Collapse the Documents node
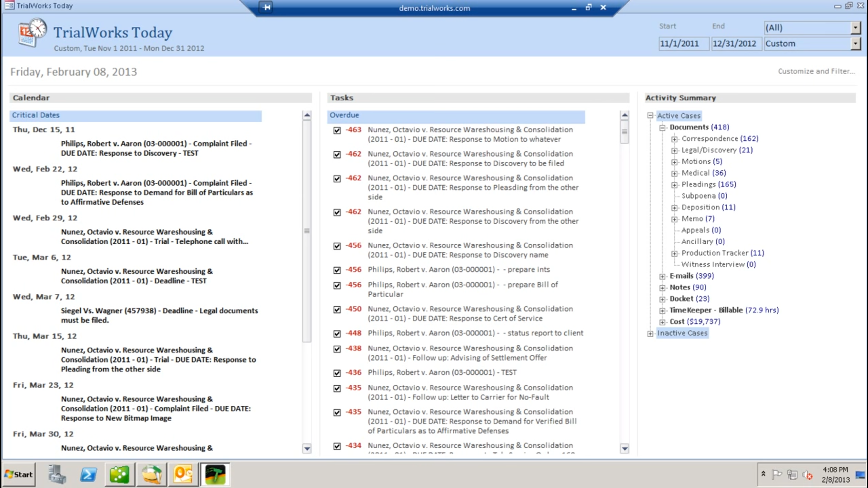The image size is (868, 488). (662, 127)
